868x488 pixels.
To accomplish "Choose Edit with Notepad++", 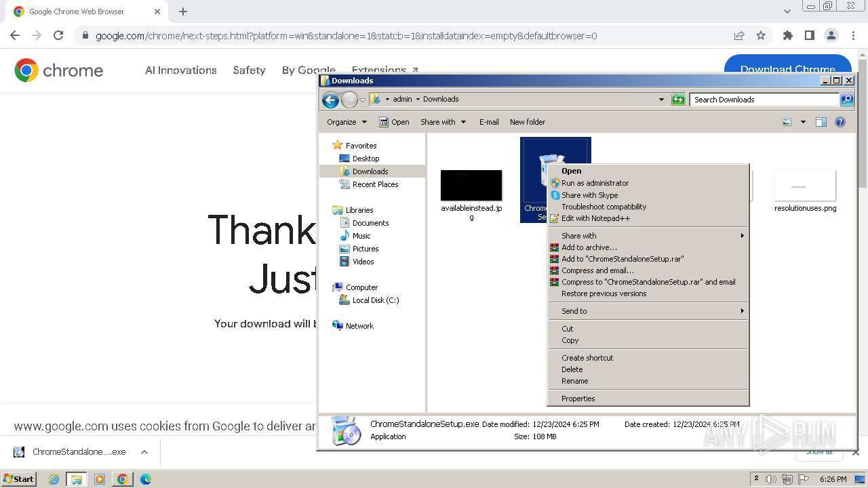I will (x=648, y=218).
